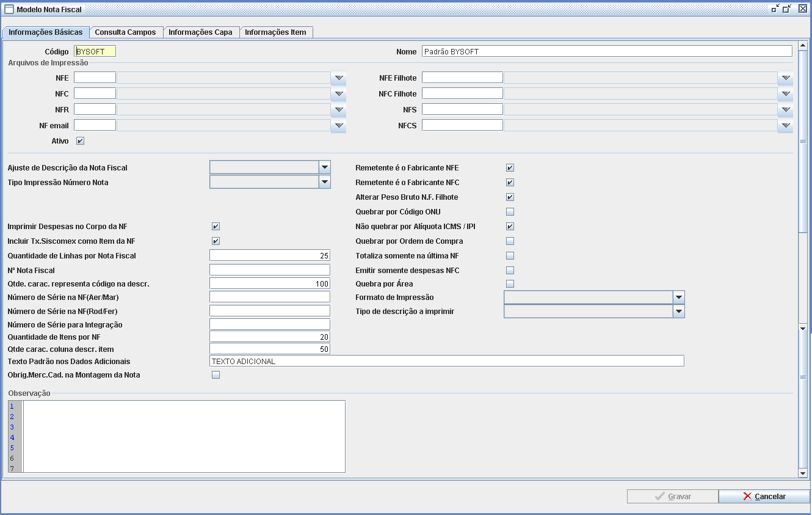Image resolution: width=812 pixels, height=515 pixels.
Task: Open the NFCS file lookup arrow
Action: point(786,125)
